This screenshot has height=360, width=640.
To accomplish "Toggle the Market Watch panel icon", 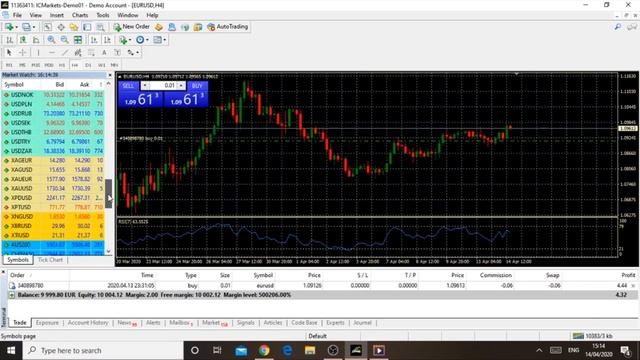I will point(48,27).
